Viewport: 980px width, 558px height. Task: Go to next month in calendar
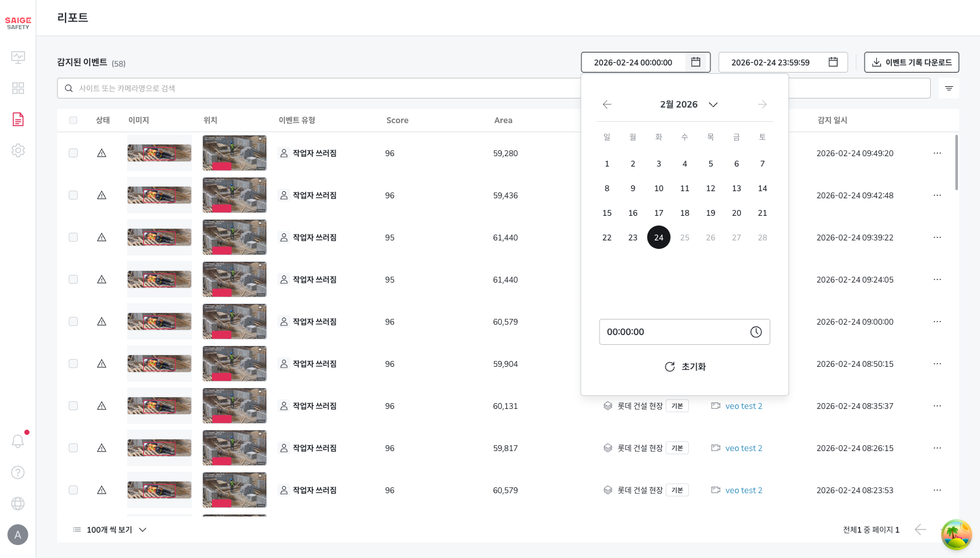click(762, 104)
